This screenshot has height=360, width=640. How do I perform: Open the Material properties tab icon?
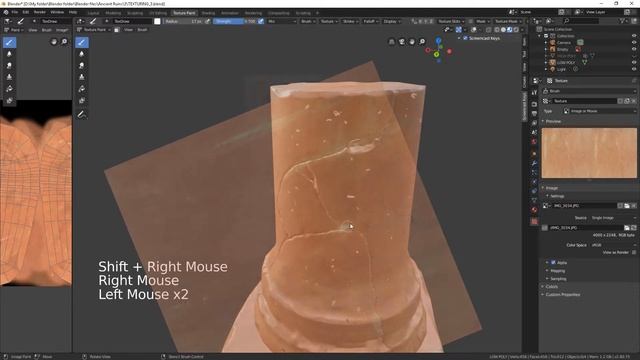click(x=534, y=210)
